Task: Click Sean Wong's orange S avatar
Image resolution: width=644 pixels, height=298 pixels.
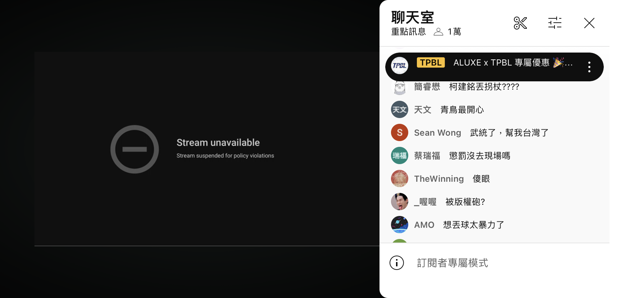Action: pyautogui.click(x=400, y=133)
